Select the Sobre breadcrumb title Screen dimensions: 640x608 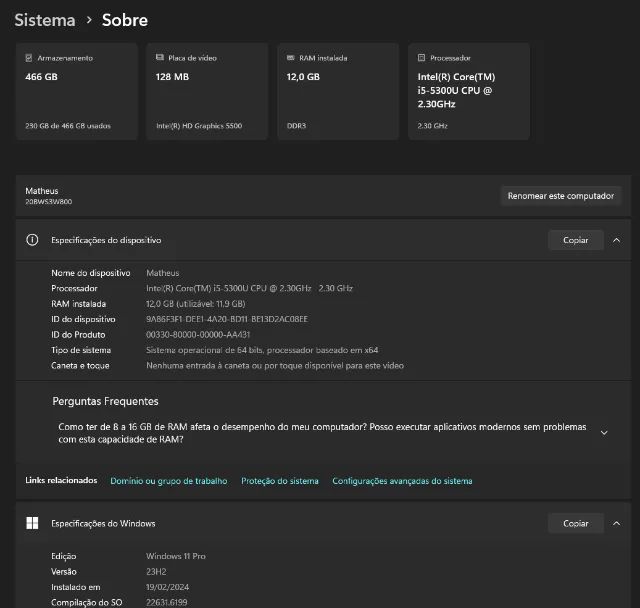click(125, 19)
